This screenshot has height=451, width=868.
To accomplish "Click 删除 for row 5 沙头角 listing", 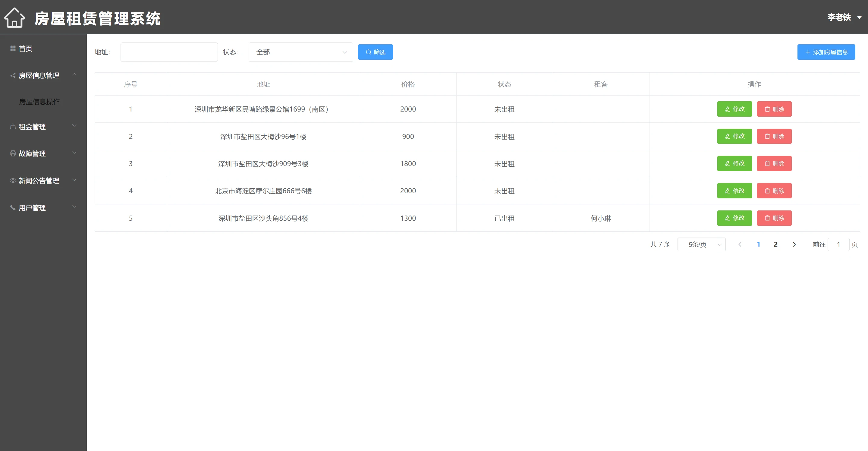I will pyautogui.click(x=774, y=218).
